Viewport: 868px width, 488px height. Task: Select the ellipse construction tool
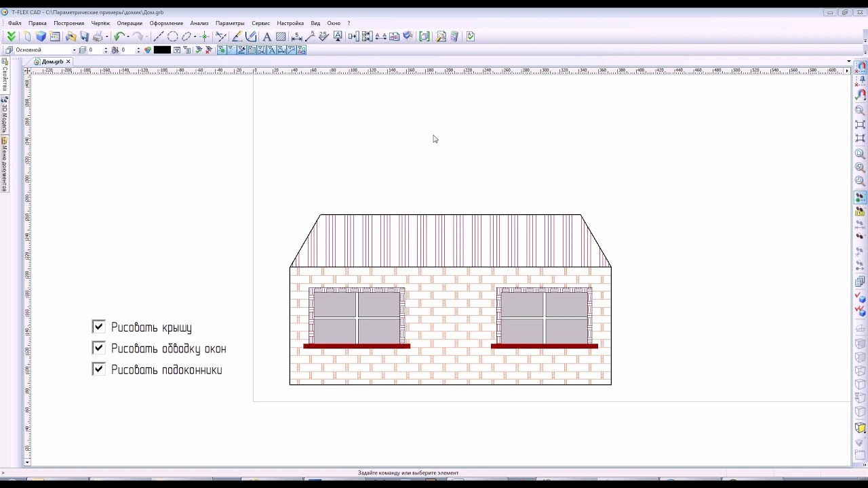point(186,37)
